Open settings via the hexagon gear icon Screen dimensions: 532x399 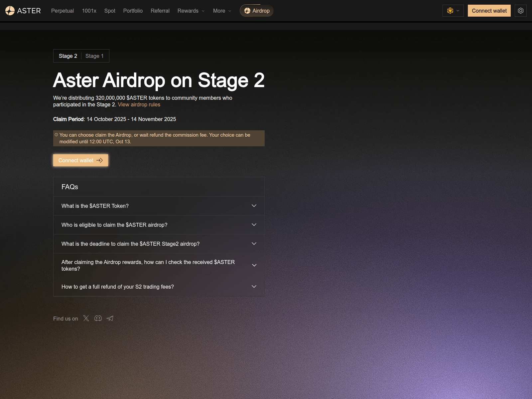click(x=520, y=10)
